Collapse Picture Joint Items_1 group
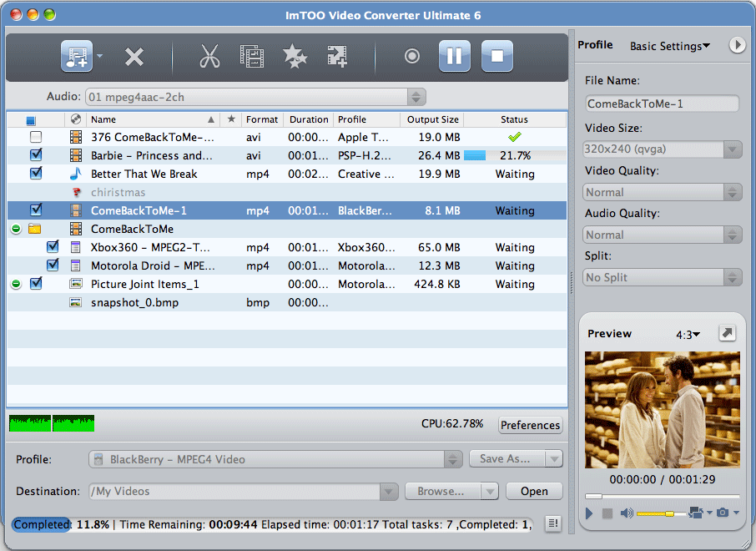 tap(16, 284)
